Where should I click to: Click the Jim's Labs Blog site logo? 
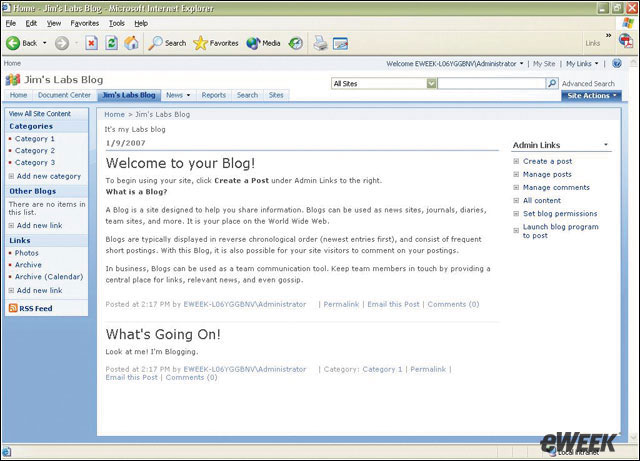13,80
